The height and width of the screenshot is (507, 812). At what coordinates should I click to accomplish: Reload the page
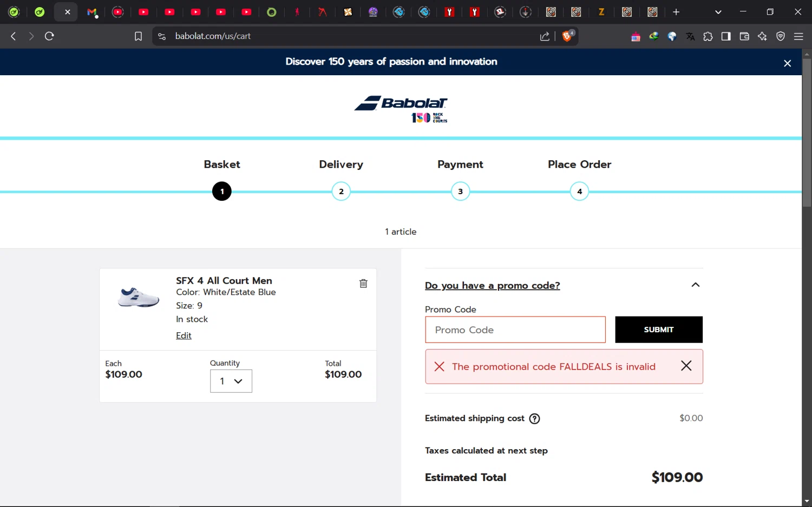(49, 36)
